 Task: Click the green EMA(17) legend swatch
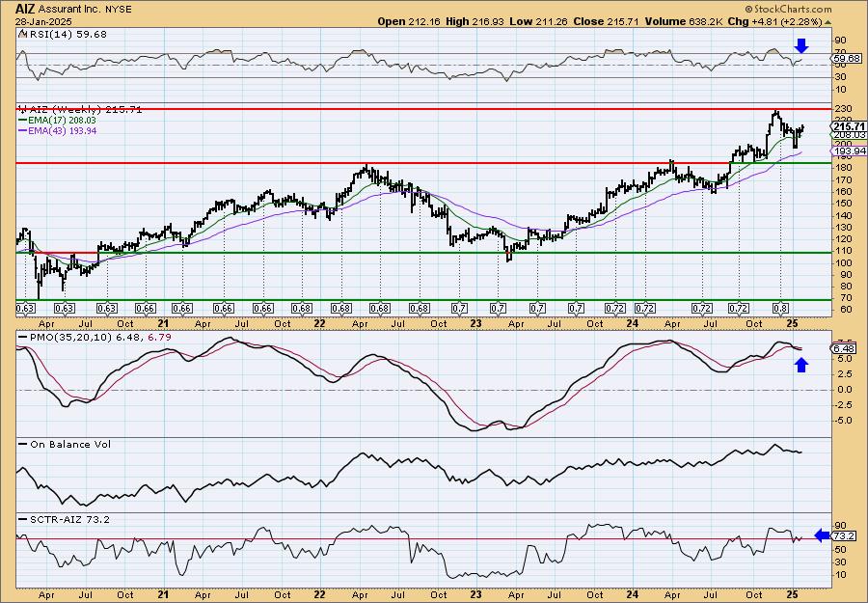tap(22, 121)
